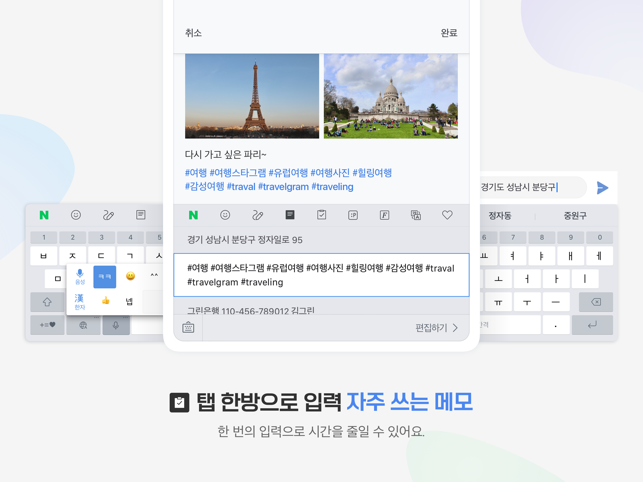Tap number key 4 on left keyboard

(x=130, y=237)
